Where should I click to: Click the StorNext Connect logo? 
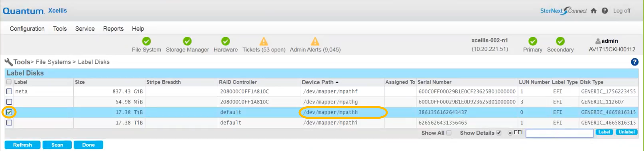point(563,11)
